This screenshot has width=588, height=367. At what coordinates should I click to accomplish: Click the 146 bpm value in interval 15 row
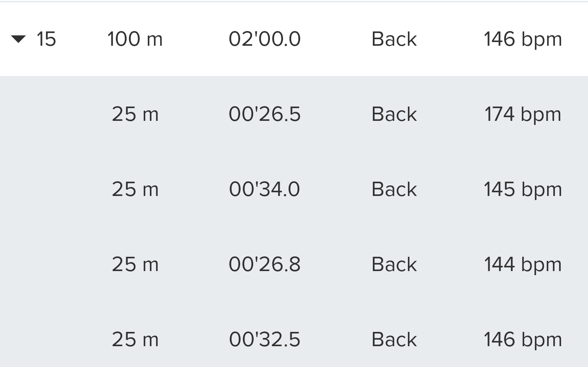tap(523, 39)
